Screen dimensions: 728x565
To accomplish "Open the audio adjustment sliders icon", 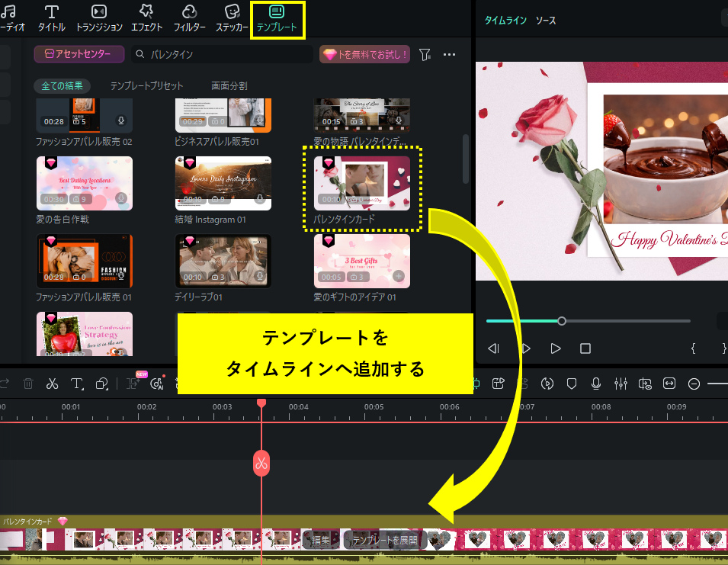I will click(621, 384).
